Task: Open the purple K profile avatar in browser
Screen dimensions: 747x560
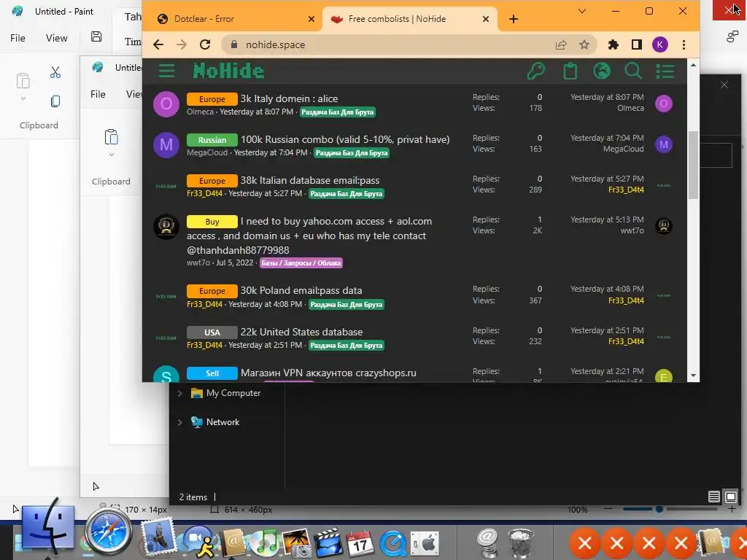Action: coord(659,44)
